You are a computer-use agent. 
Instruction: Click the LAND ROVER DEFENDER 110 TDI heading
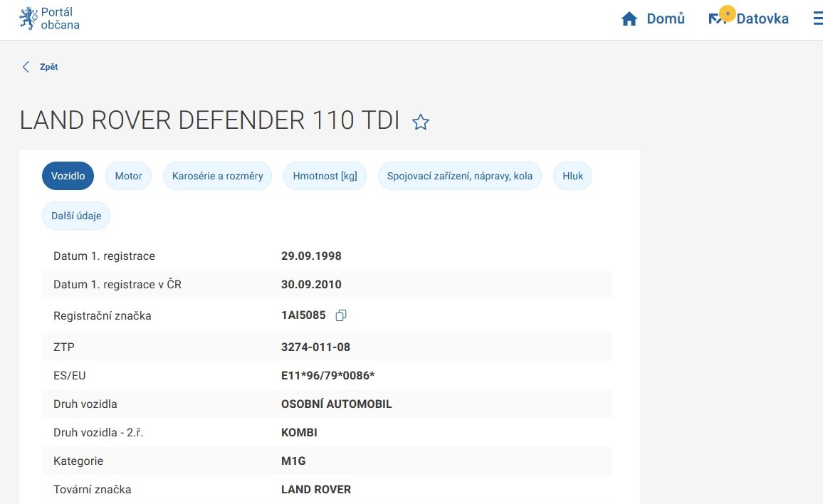209,120
